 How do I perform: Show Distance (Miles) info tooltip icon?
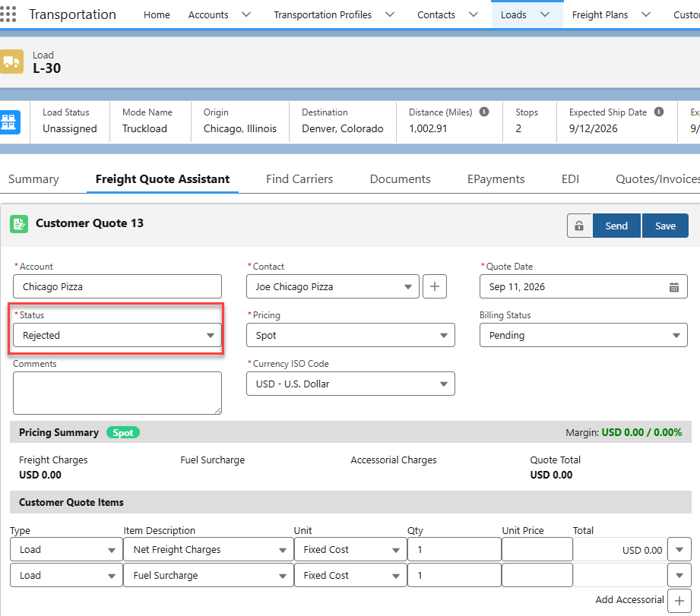point(484,112)
